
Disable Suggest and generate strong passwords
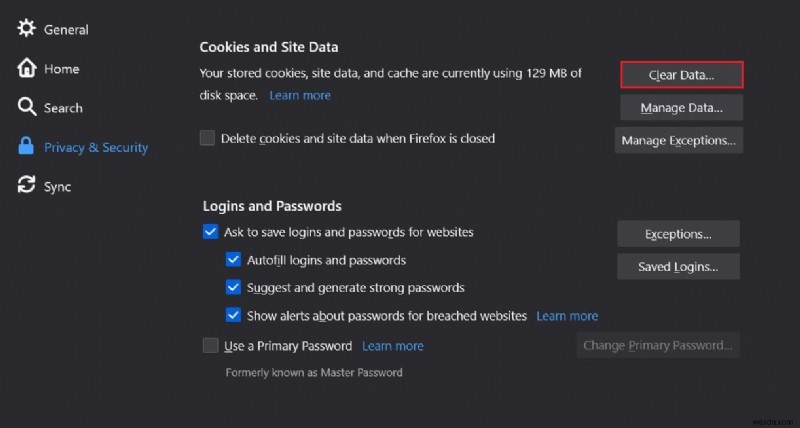[x=233, y=288]
